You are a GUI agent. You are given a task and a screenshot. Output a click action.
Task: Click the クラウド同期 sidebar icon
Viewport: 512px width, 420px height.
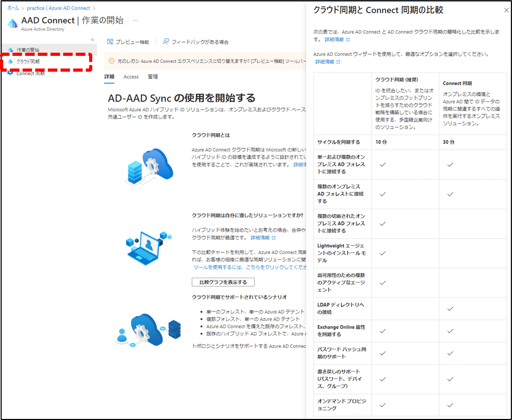tap(10, 61)
